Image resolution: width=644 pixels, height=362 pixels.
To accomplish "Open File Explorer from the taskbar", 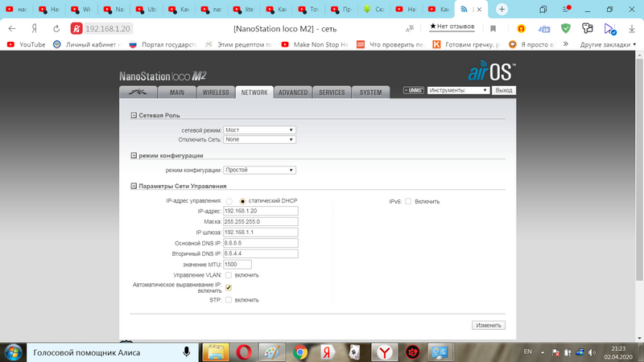I will point(216,352).
